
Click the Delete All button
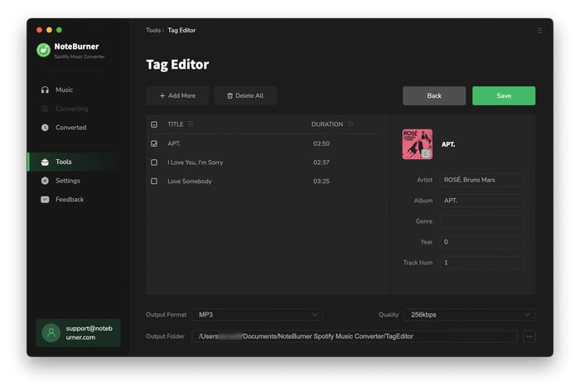pyautogui.click(x=245, y=96)
